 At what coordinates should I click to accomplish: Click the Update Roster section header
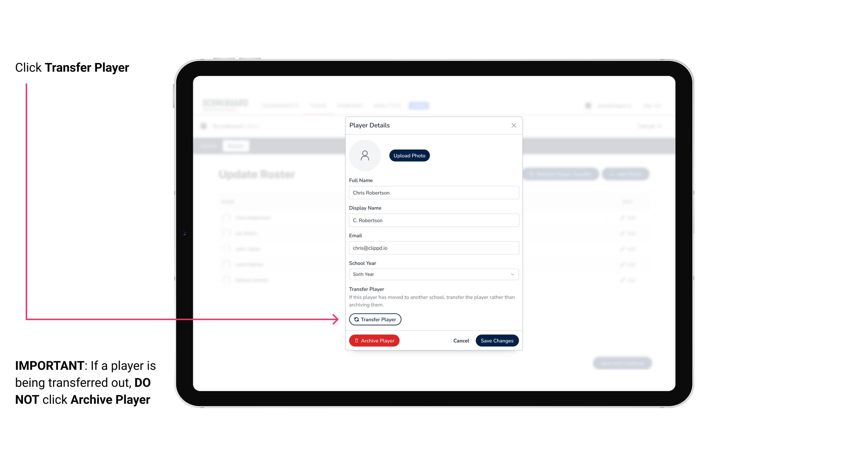(x=257, y=174)
